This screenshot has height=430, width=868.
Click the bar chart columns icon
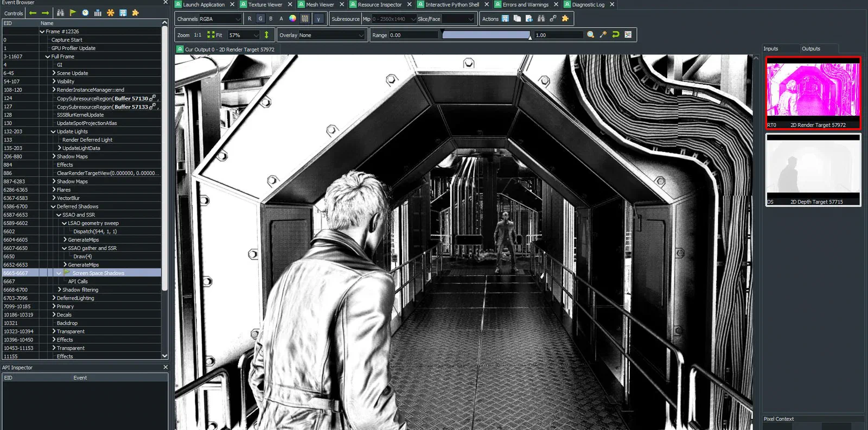[98, 12]
